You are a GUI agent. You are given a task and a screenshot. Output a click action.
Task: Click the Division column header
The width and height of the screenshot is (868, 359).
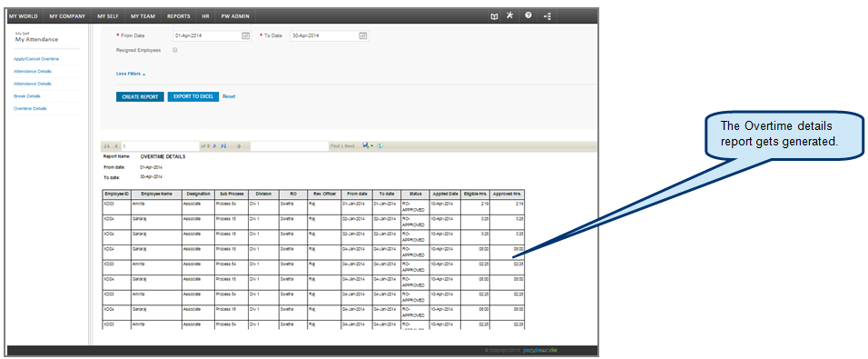[x=263, y=194]
